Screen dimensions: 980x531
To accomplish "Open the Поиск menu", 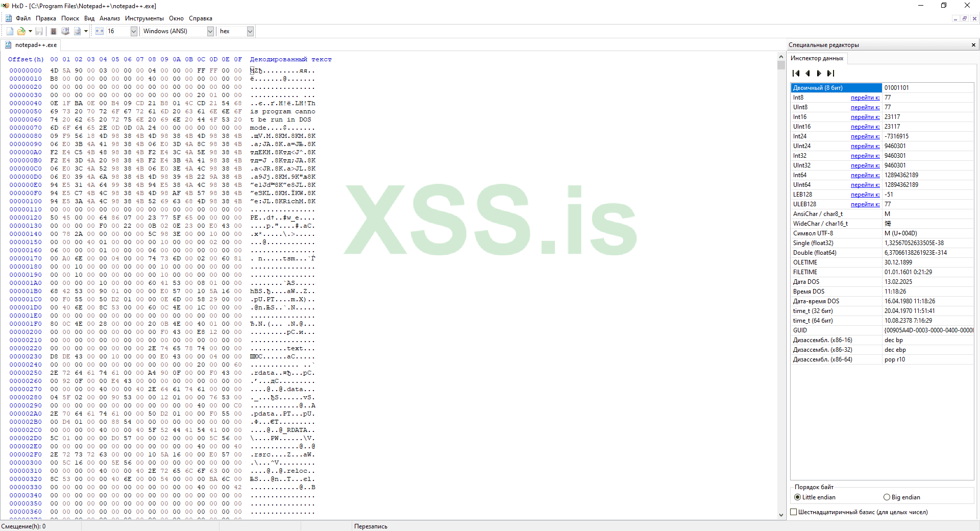I will point(70,18).
